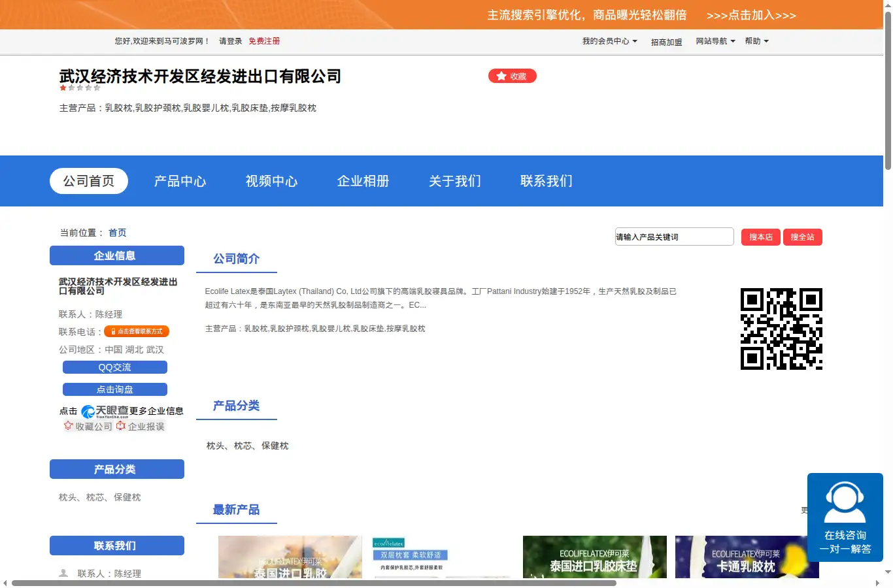Open the 企业相册 tab
Viewport: 893px width, 588px height.
363,181
